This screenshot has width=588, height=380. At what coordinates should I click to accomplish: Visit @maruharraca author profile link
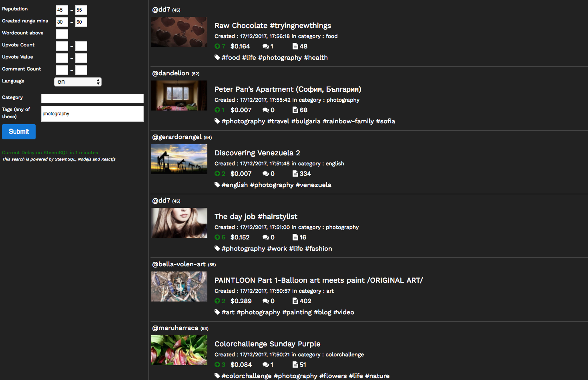coord(175,328)
